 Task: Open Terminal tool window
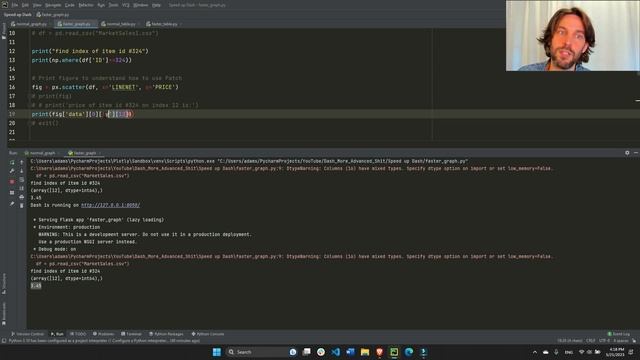[131, 334]
